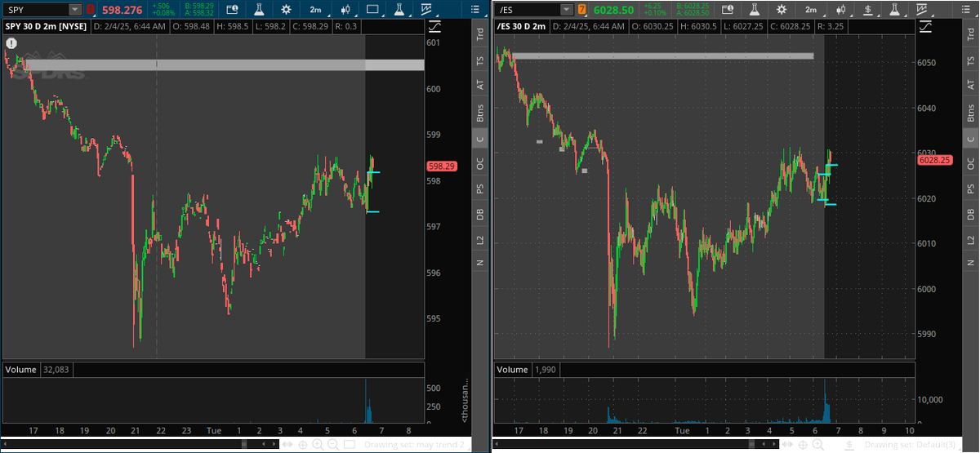The width and height of the screenshot is (980, 453).
Task: Open Drawing set: may trend 2 selector
Action: point(415,445)
